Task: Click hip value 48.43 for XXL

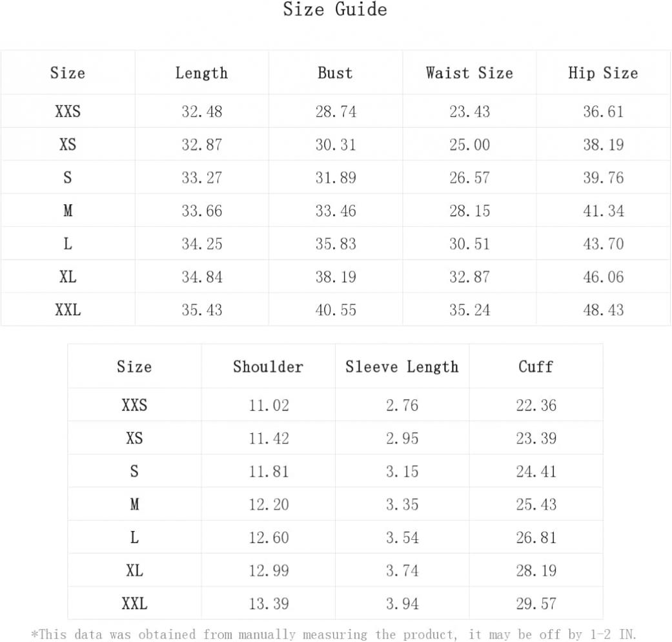Action: (603, 310)
